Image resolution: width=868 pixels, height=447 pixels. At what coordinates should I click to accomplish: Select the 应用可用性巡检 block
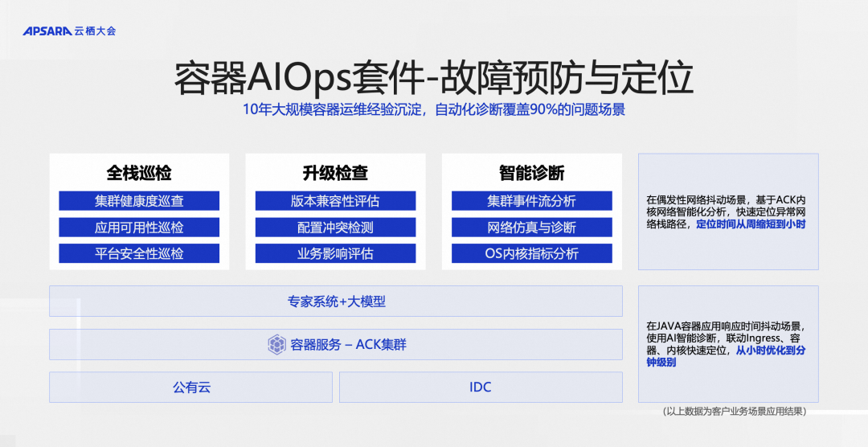click(139, 227)
